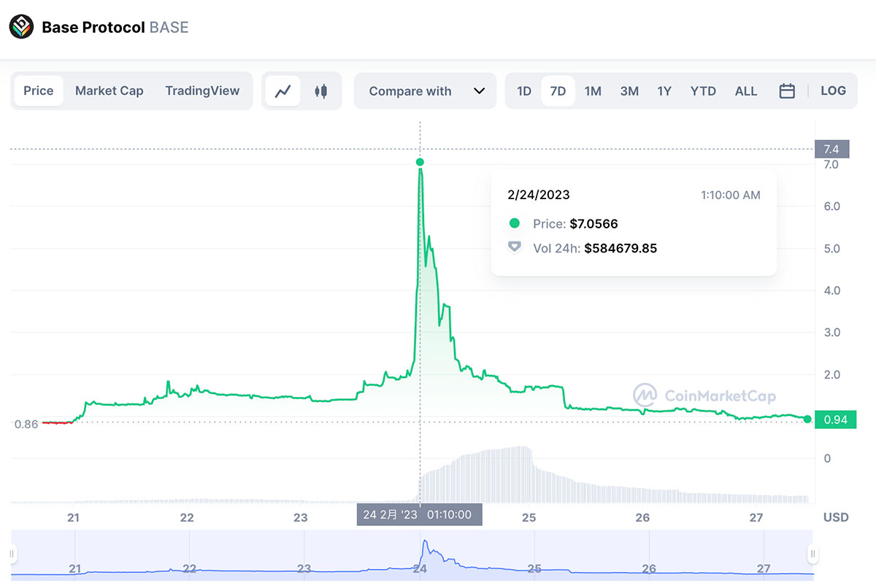Click the latest price endpoint dot

tap(807, 419)
